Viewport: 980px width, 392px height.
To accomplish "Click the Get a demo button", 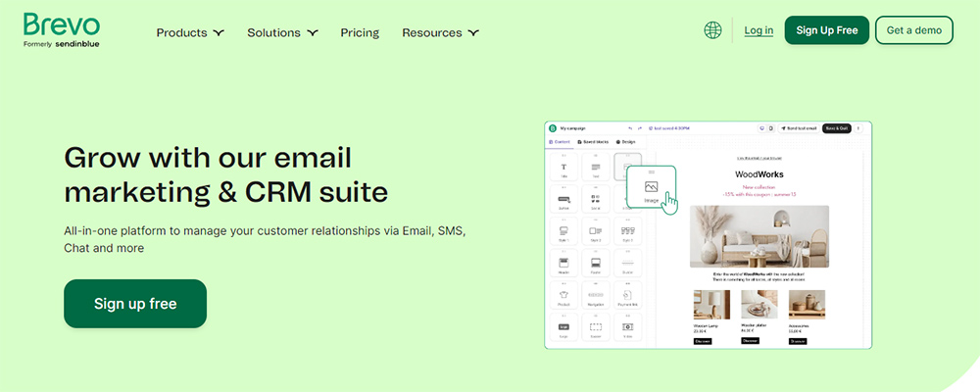I will coord(913,30).
